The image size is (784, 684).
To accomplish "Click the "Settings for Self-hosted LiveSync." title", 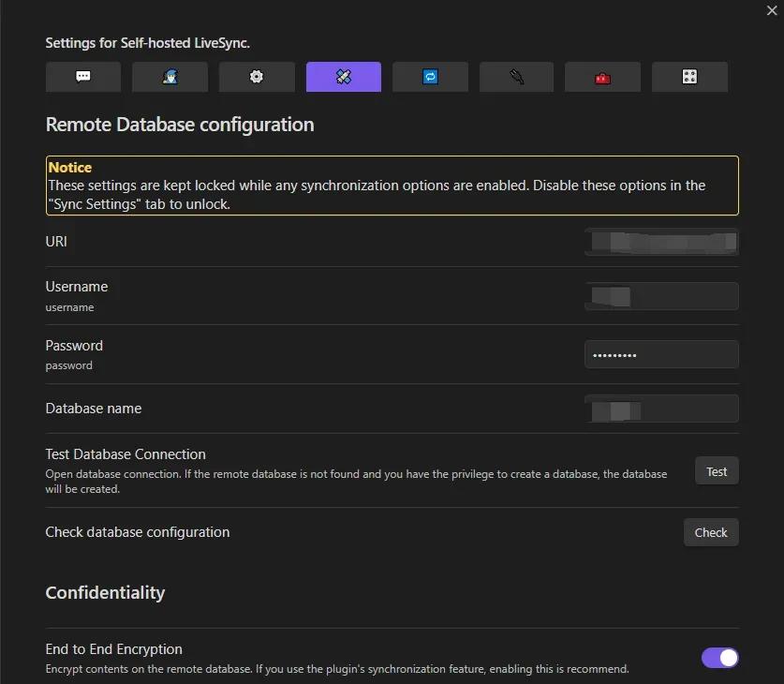I will [x=147, y=43].
